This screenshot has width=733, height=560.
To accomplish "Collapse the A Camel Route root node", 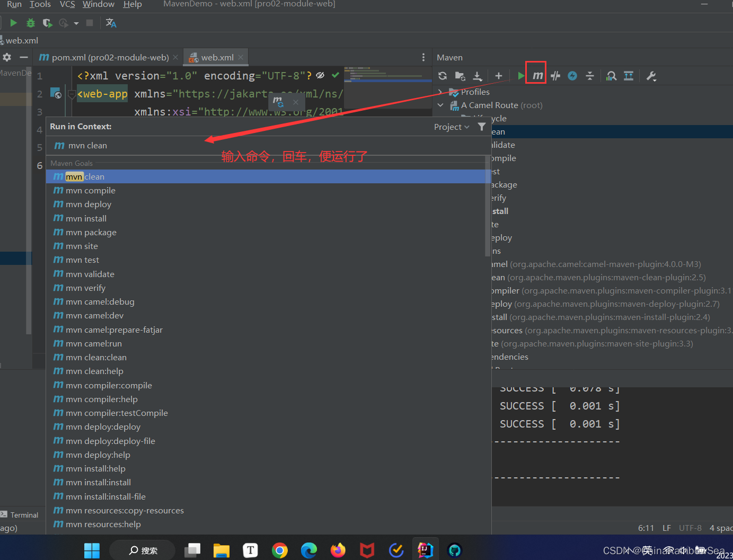I will click(440, 105).
